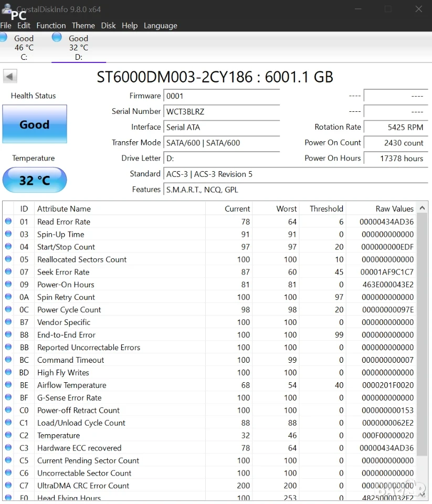Click status dot for Reallocated Sectors Count
Viewport: 432px width, 504px height.
[x=8, y=259]
